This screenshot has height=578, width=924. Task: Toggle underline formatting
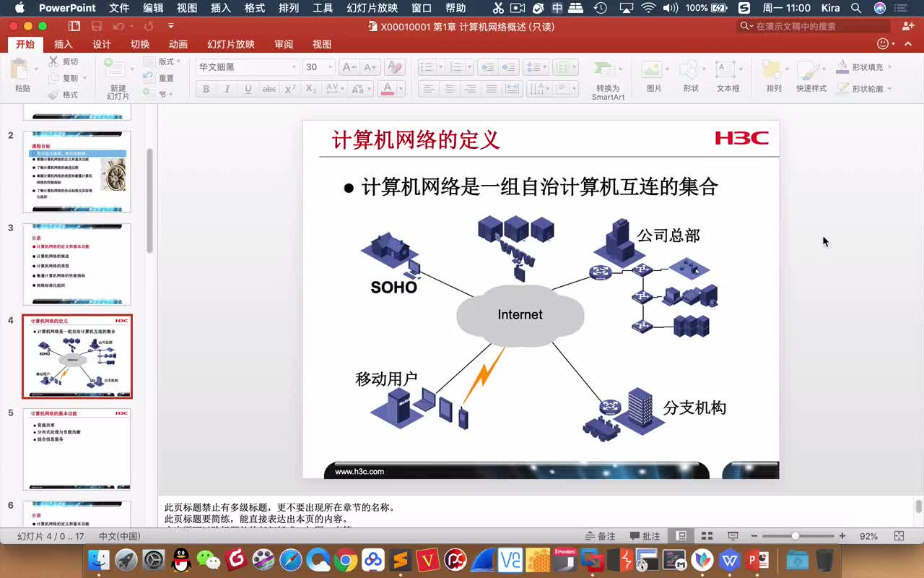[x=248, y=89]
